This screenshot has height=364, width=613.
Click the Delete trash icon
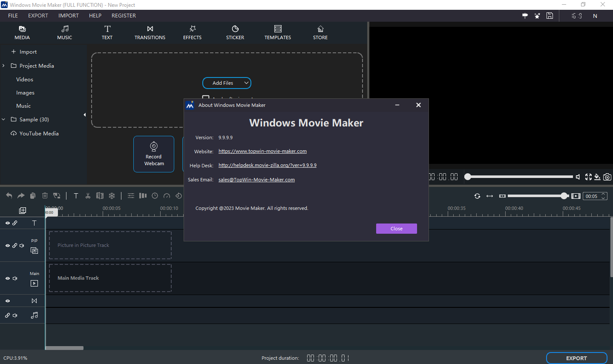(45, 196)
